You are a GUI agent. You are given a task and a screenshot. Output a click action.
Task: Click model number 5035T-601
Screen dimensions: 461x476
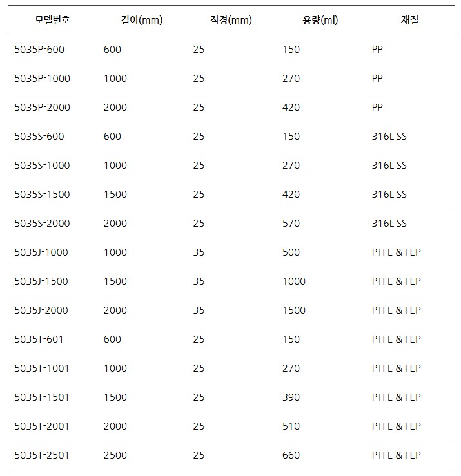(x=39, y=339)
